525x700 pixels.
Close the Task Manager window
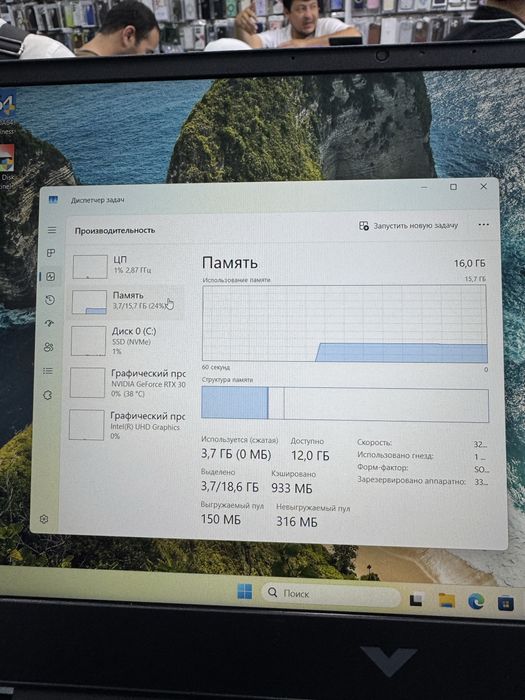click(x=483, y=187)
